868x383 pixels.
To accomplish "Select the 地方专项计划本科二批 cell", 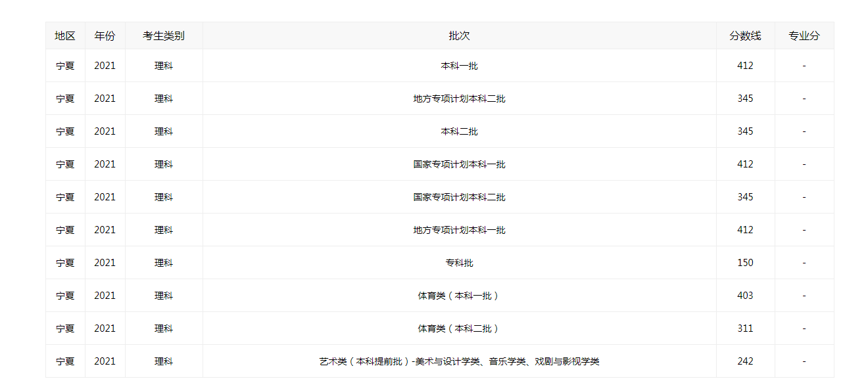I will [460, 99].
